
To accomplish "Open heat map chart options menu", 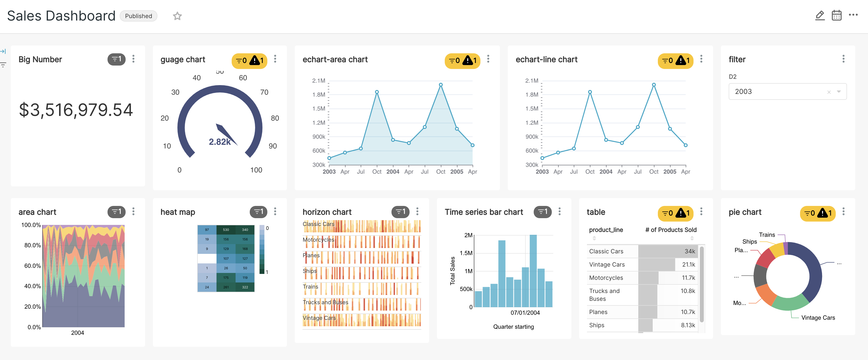I will point(275,211).
